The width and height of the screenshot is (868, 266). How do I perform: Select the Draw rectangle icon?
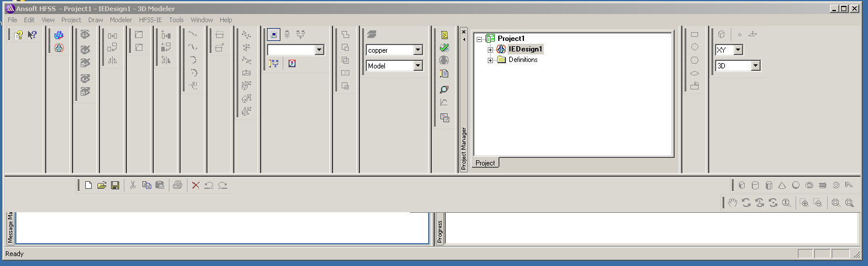(695, 34)
